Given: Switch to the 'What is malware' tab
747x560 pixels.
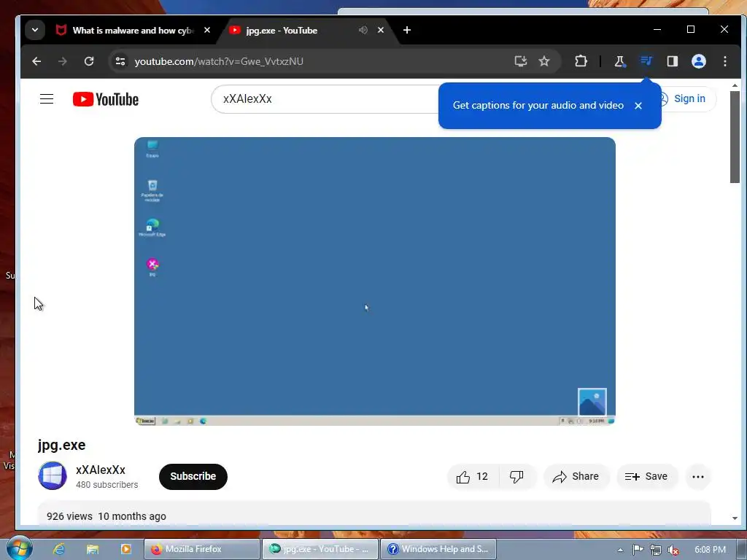Looking at the screenshot, I should (133, 31).
